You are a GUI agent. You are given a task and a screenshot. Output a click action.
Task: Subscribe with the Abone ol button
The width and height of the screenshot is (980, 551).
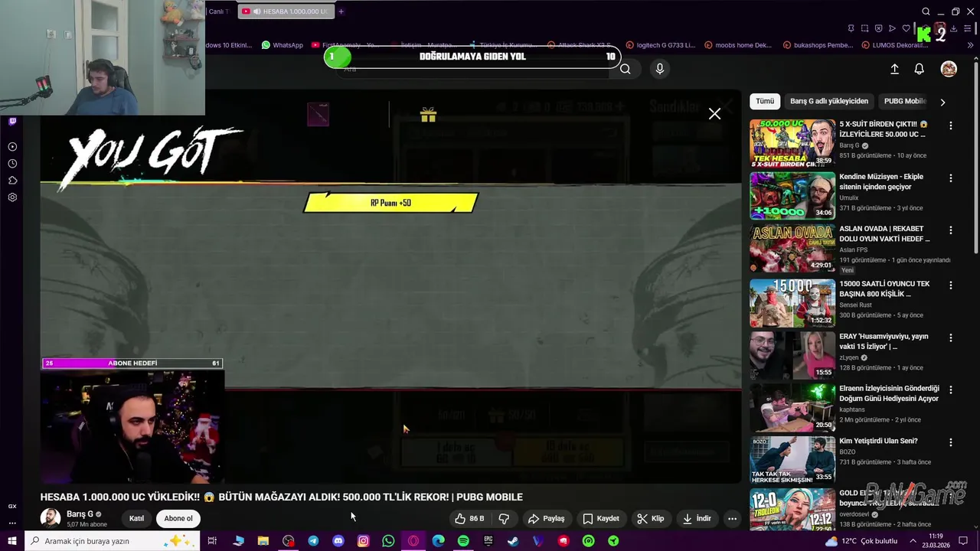point(178,518)
